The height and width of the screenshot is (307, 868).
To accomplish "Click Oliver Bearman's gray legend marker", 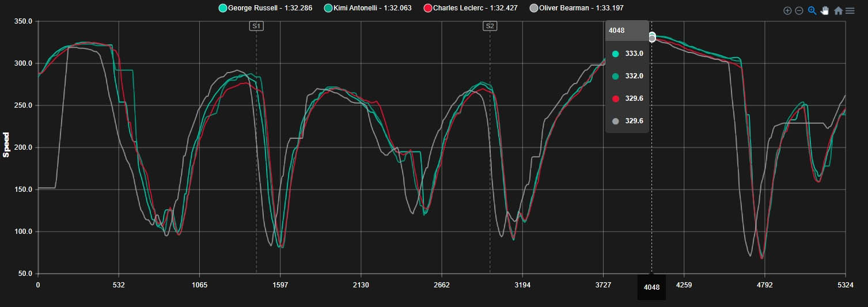I will tap(534, 8).
